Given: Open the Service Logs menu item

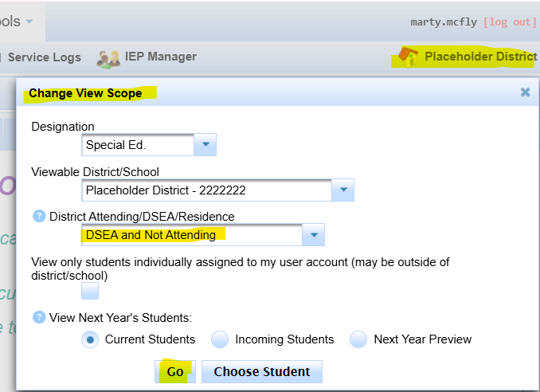Looking at the screenshot, I should pyautogui.click(x=44, y=57).
